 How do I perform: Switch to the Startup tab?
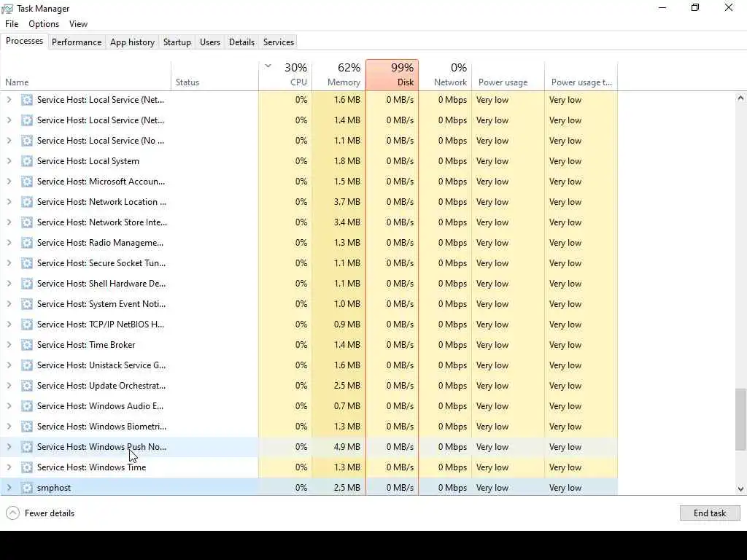(177, 42)
